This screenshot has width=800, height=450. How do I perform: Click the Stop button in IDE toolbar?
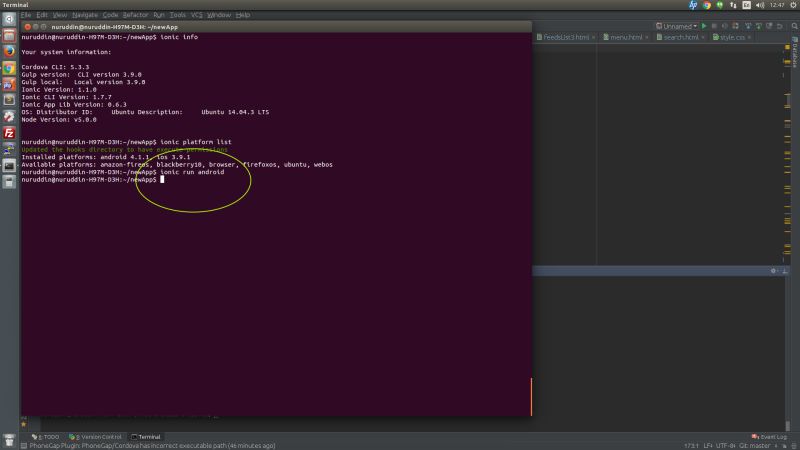coord(714,26)
